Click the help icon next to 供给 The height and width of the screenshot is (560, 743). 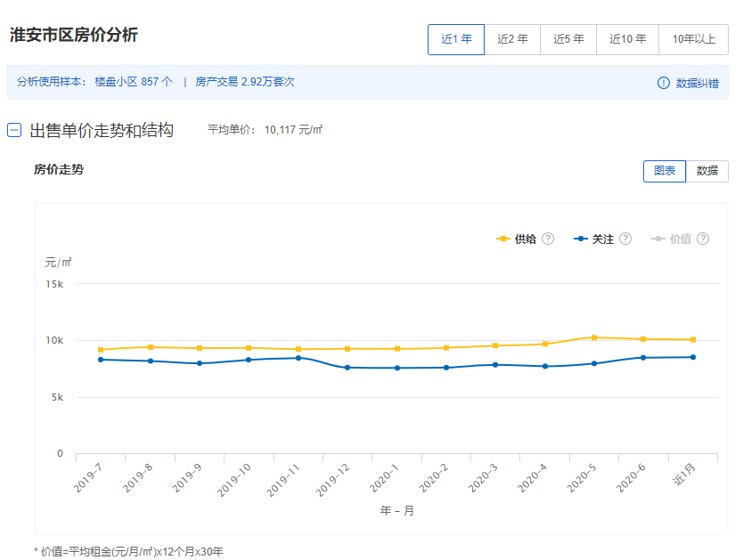(548, 239)
